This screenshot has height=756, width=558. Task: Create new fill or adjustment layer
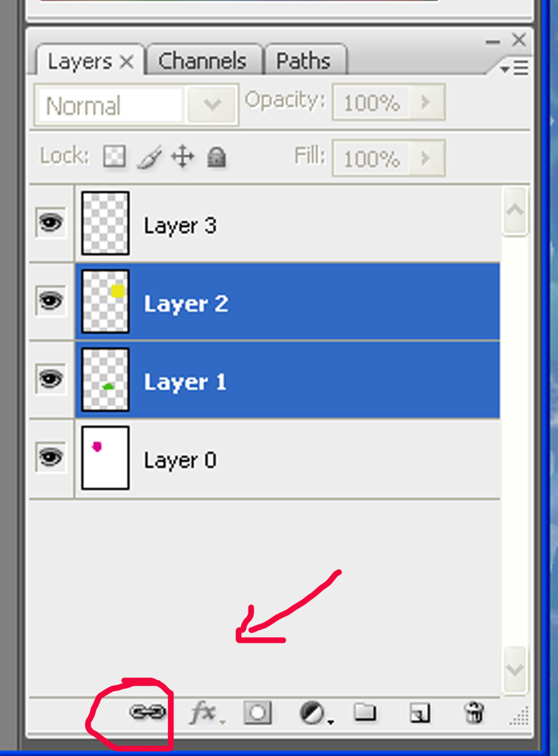(313, 713)
